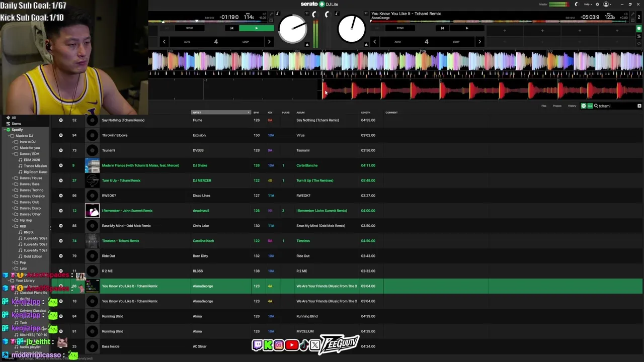Expand the Dance / House folder
This screenshot has width=644, height=362.
[x=12, y=178]
